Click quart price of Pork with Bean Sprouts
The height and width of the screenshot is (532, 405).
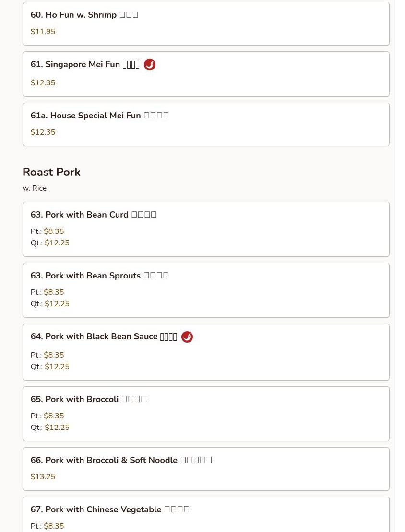point(57,304)
